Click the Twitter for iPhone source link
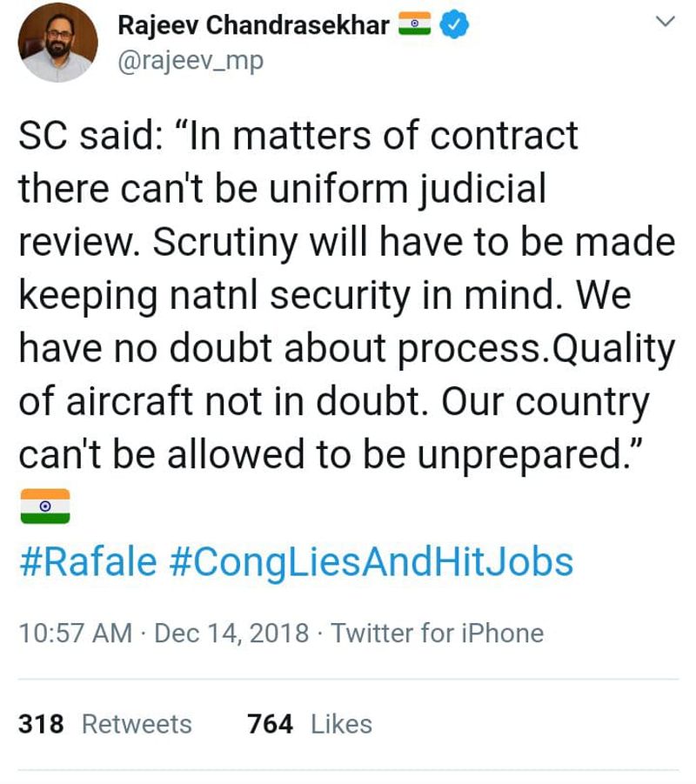 [x=437, y=633]
